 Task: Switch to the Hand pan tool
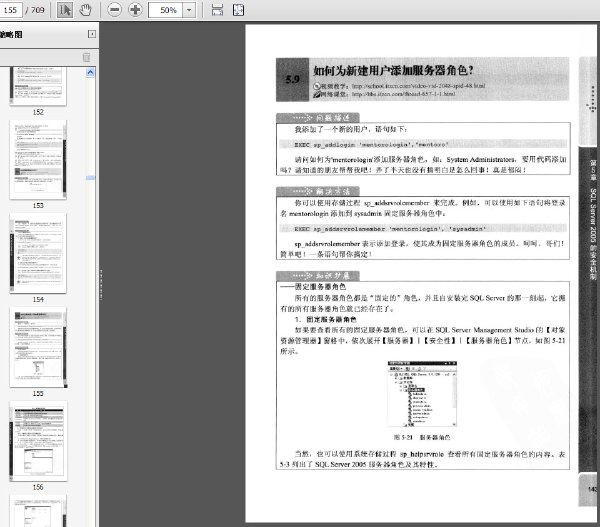[85, 10]
